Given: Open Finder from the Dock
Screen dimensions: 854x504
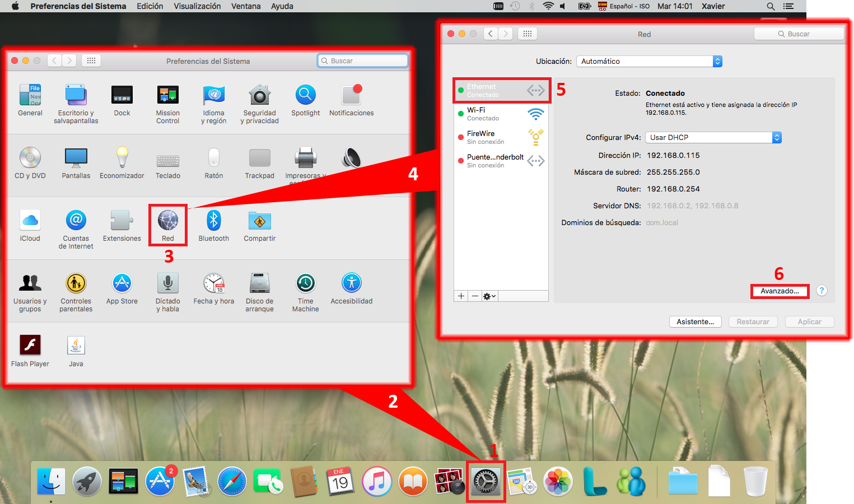Looking at the screenshot, I should [x=51, y=481].
